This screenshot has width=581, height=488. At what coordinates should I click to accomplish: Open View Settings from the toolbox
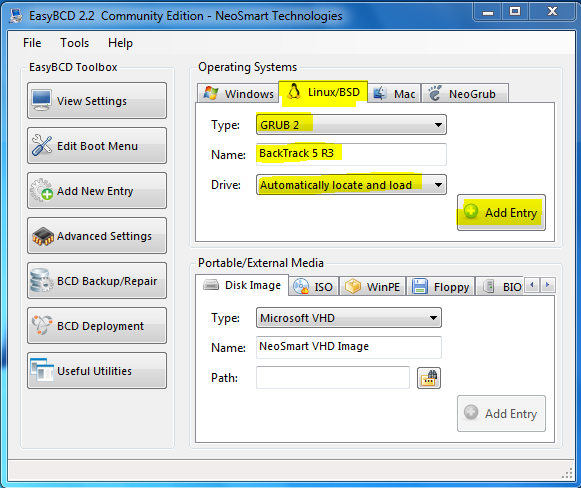pos(97,100)
